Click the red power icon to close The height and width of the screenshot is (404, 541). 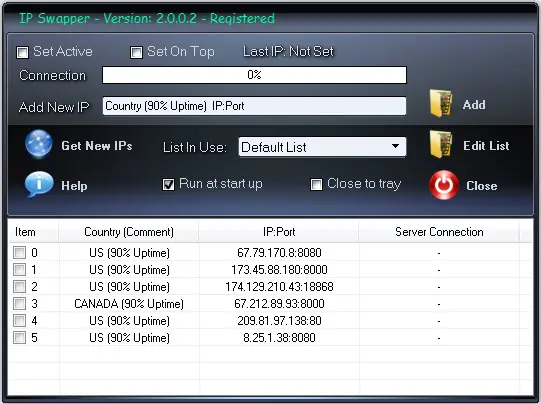pyautogui.click(x=444, y=185)
